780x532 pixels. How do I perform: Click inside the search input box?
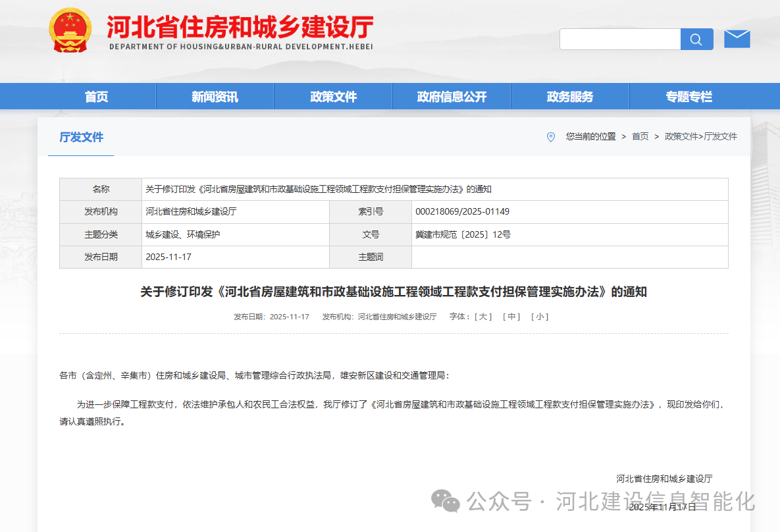tap(619, 39)
